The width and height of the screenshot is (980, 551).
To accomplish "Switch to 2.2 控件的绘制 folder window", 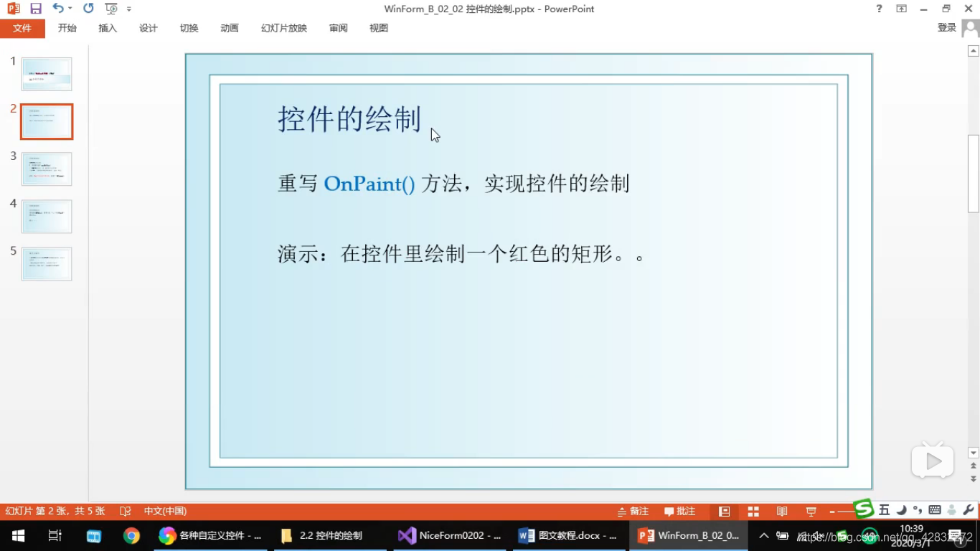I will (331, 536).
